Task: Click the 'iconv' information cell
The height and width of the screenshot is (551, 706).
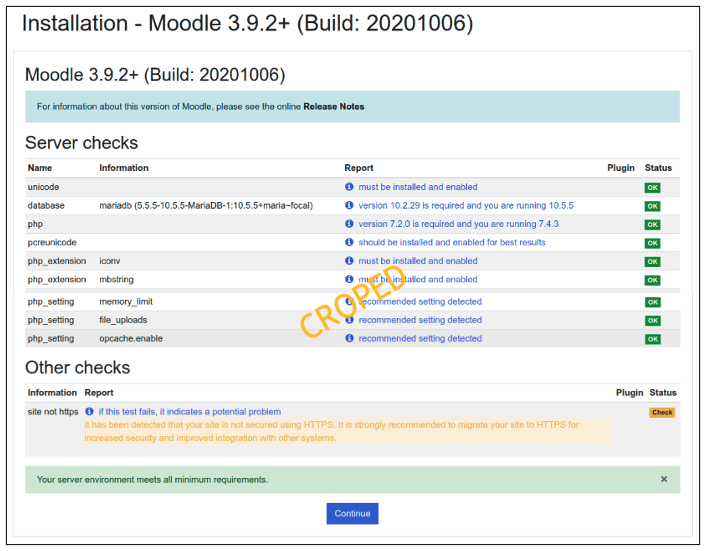Action: point(109,261)
